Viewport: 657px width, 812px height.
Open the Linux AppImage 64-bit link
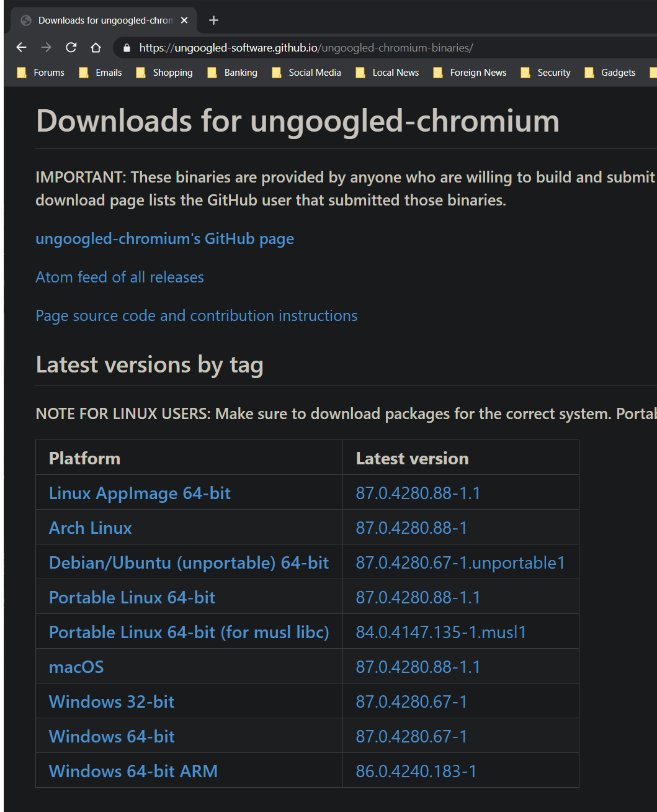(x=140, y=494)
